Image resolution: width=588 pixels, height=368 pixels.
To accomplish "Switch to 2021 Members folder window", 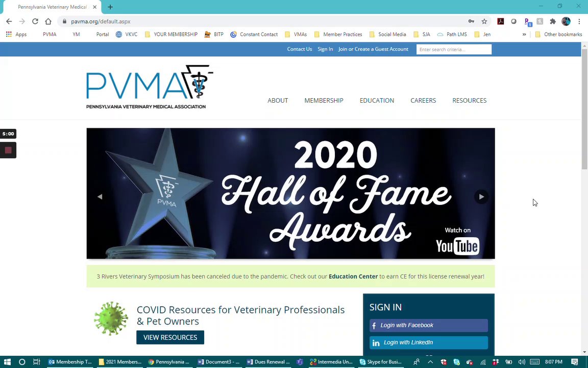I will point(120,362).
